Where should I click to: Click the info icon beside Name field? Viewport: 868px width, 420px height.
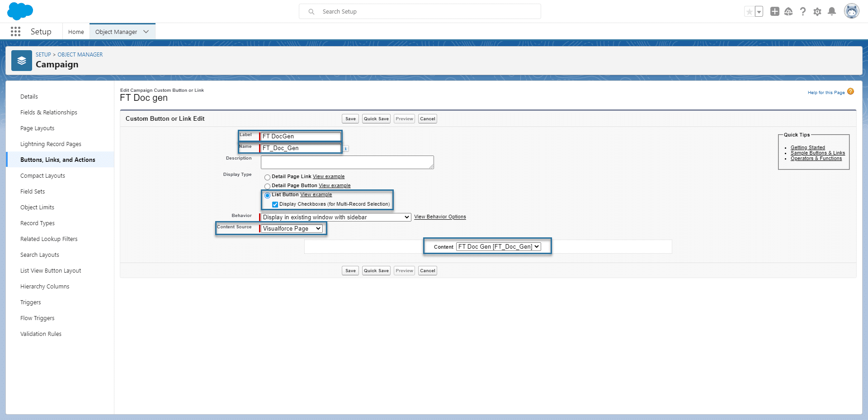[346, 149]
